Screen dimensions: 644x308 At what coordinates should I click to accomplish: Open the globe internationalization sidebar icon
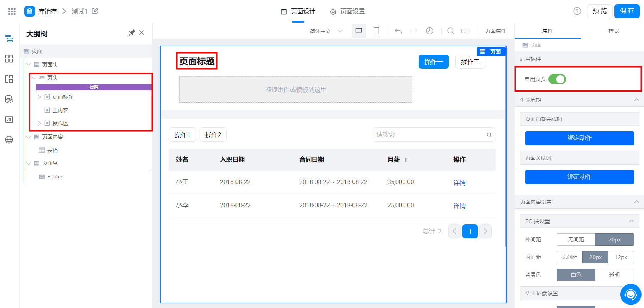click(x=9, y=139)
